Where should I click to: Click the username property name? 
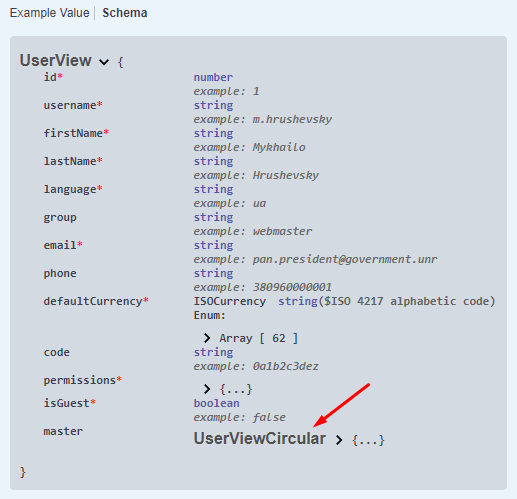coord(70,105)
